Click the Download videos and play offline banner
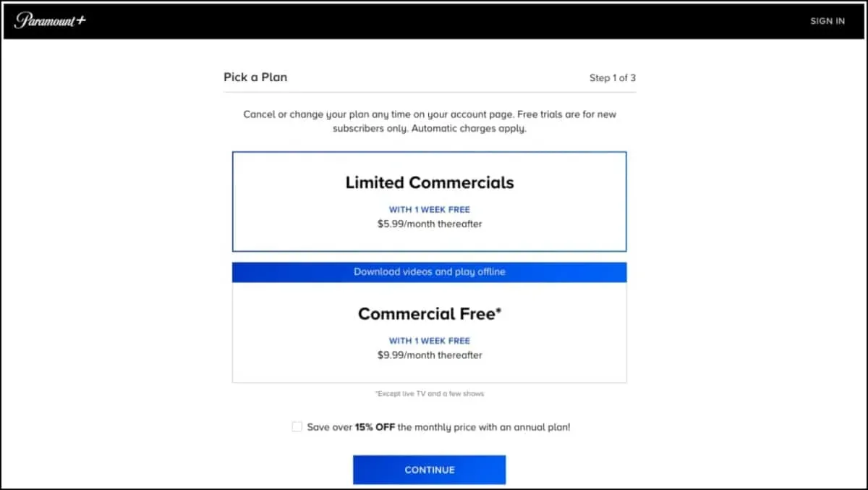868x490 pixels. (429, 272)
